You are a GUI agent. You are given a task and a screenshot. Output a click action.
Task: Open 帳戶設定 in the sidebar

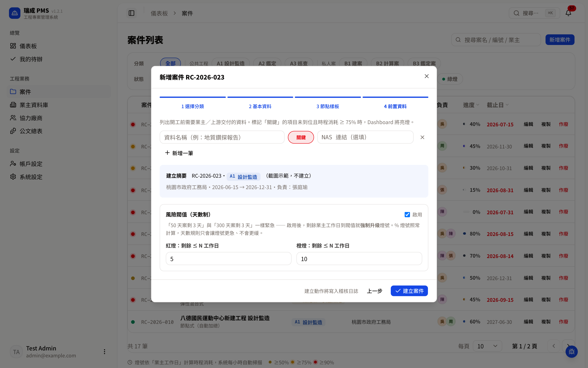[x=59, y=164]
